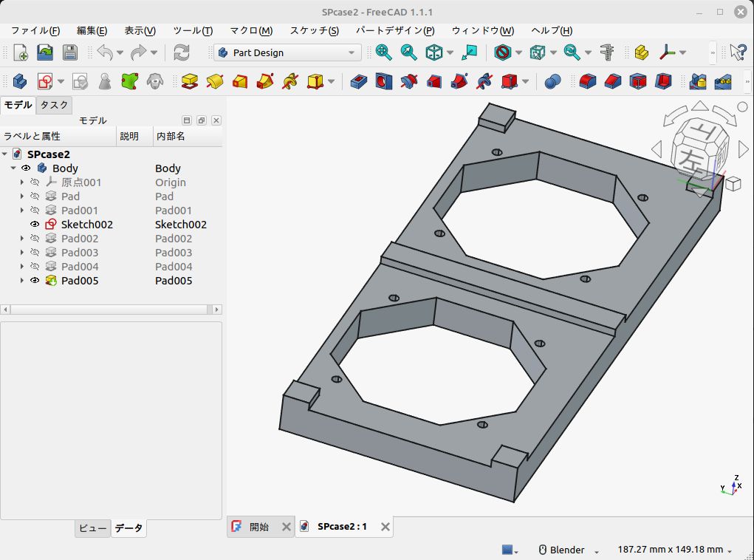The width and height of the screenshot is (754, 560).
Task: Select Sketch002 in the model tree
Action: 87,224
